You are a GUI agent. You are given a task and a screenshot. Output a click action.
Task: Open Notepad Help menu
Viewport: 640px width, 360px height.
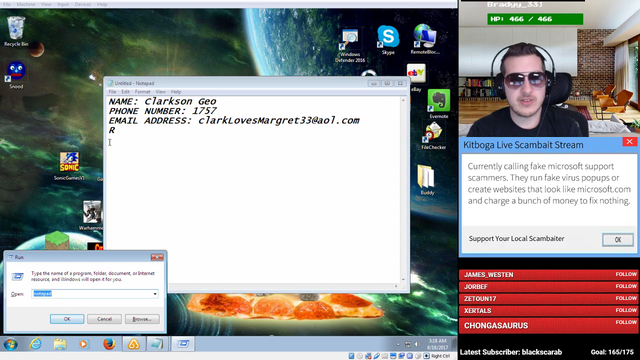[176, 92]
